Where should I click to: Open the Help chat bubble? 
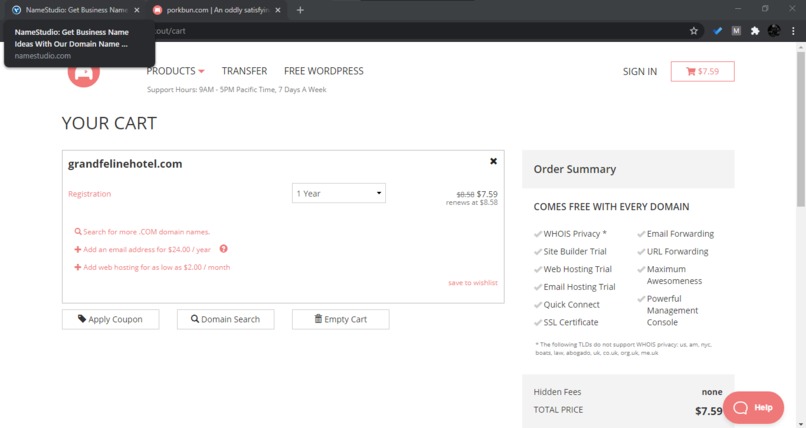point(754,407)
